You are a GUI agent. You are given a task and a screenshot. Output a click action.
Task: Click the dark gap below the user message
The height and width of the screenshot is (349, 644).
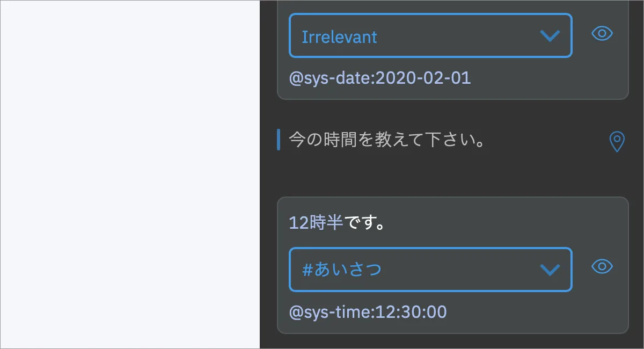[x=452, y=174]
